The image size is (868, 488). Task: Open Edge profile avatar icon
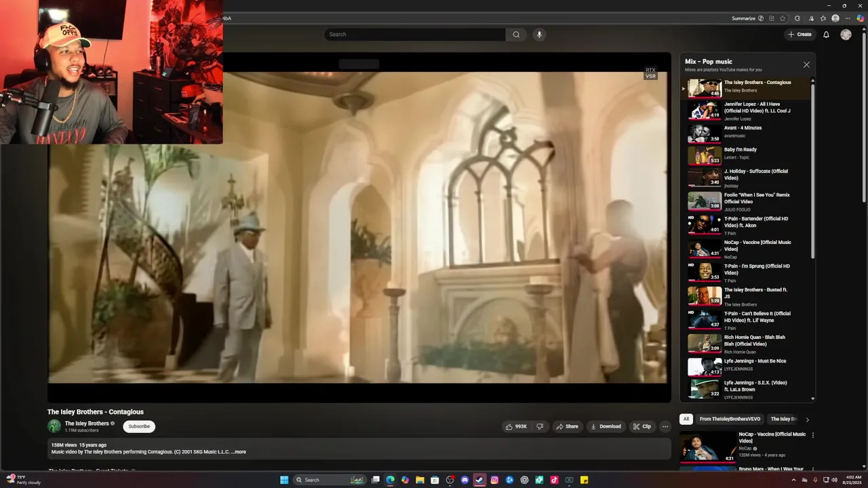click(835, 18)
